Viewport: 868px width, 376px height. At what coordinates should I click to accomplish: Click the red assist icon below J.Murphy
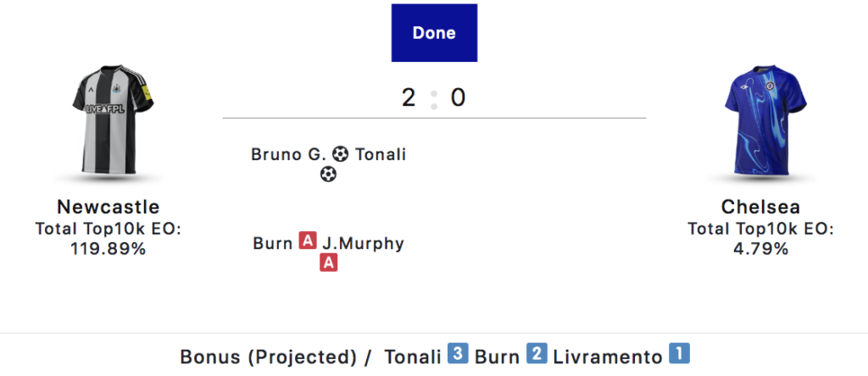[329, 263]
